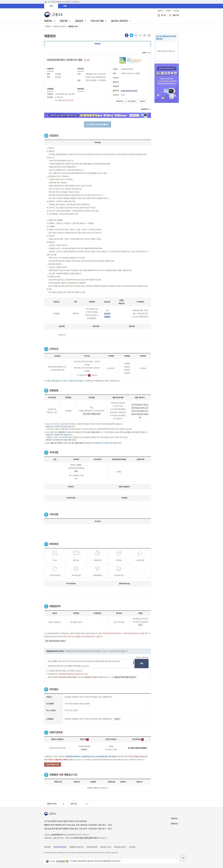Expand the 패밀리사이트 footer list

pos(56,804)
